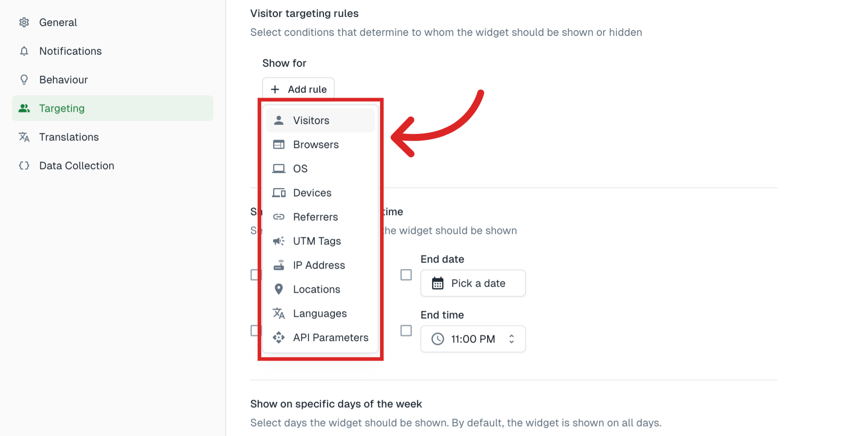Viewport: 868px width, 436px height.
Task: Select the IP Address icon
Action: click(279, 265)
